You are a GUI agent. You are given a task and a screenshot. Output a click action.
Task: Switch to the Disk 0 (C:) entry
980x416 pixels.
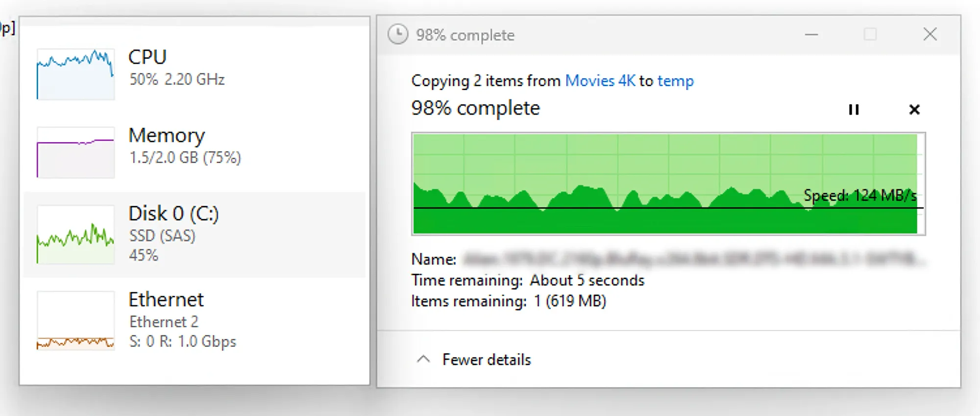coord(173,214)
